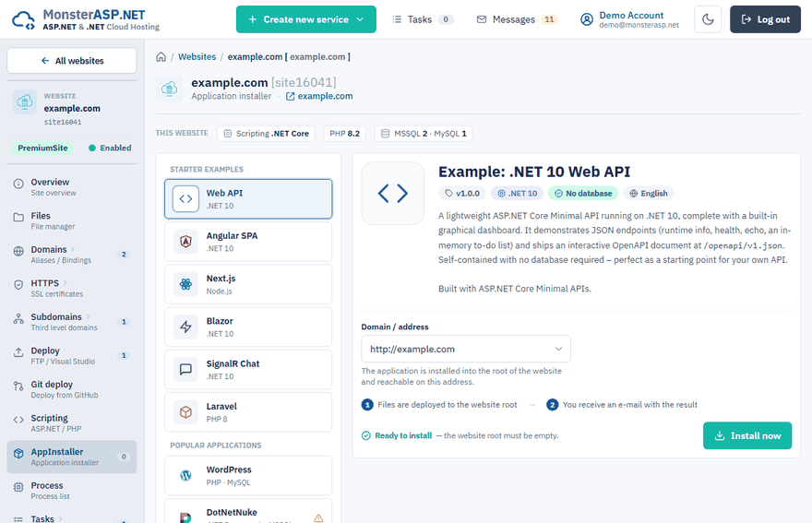Click the Ready to install check icon
Image resolution: width=812 pixels, height=523 pixels.
click(x=366, y=435)
